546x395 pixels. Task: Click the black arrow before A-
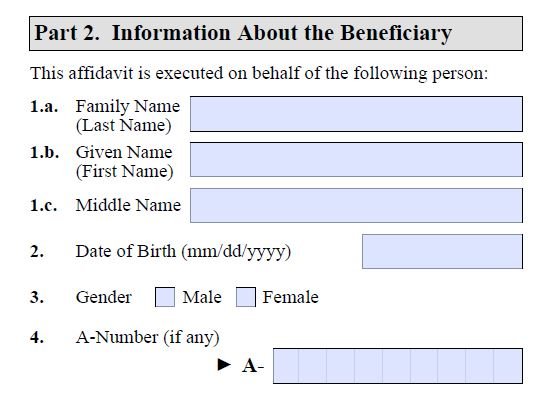224,365
